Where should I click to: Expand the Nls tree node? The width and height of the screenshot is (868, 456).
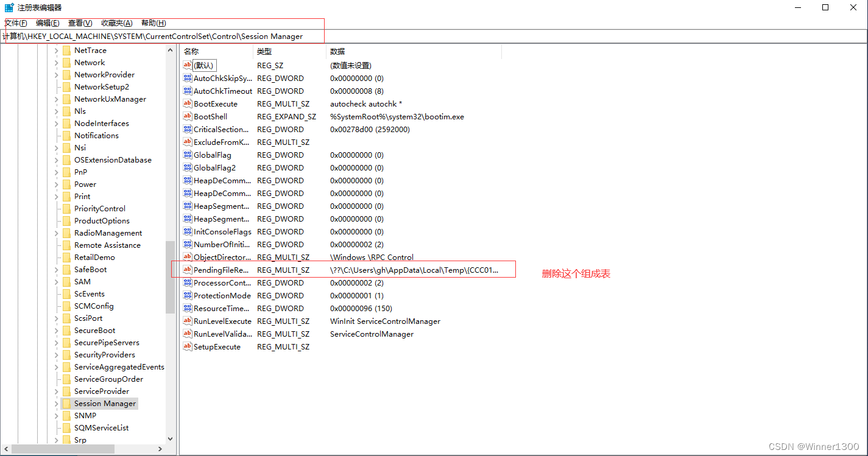[57, 111]
